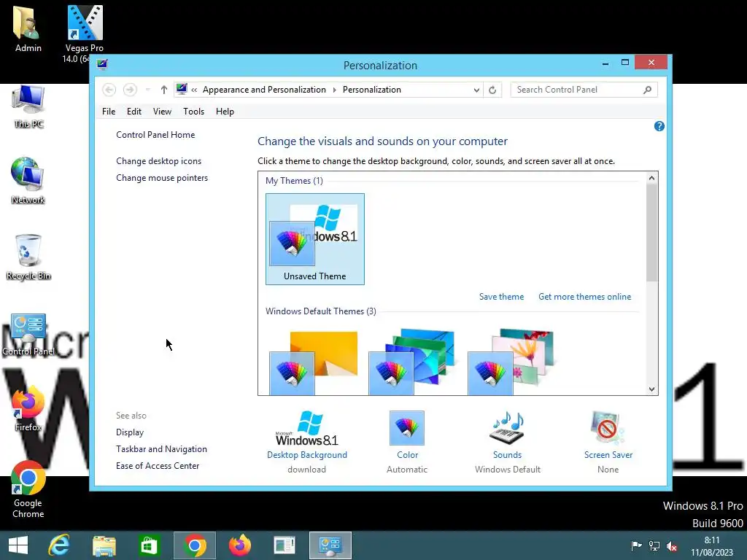Expand the address bar history dropdown
The width and height of the screenshot is (747, 560).
click(476, 90)
